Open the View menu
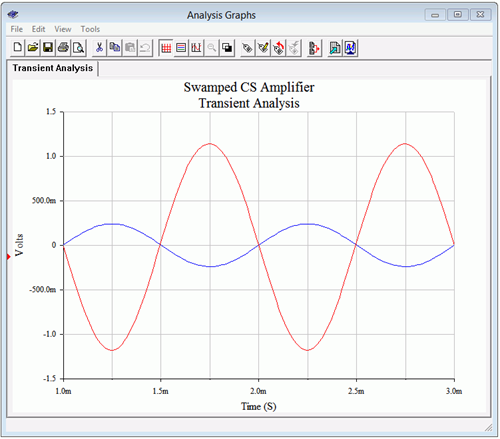 [63, 29]
